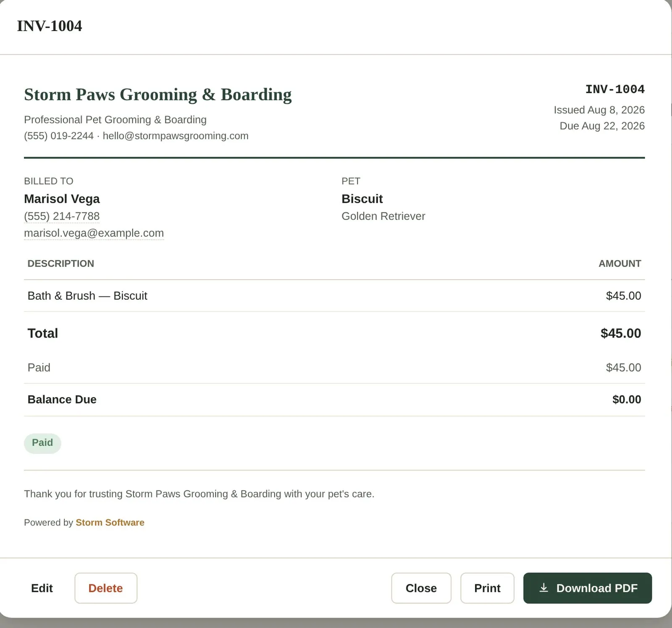Click email marisol.vega@example.com
Viewport: 672px width, 628px height.
coord(94,233)
